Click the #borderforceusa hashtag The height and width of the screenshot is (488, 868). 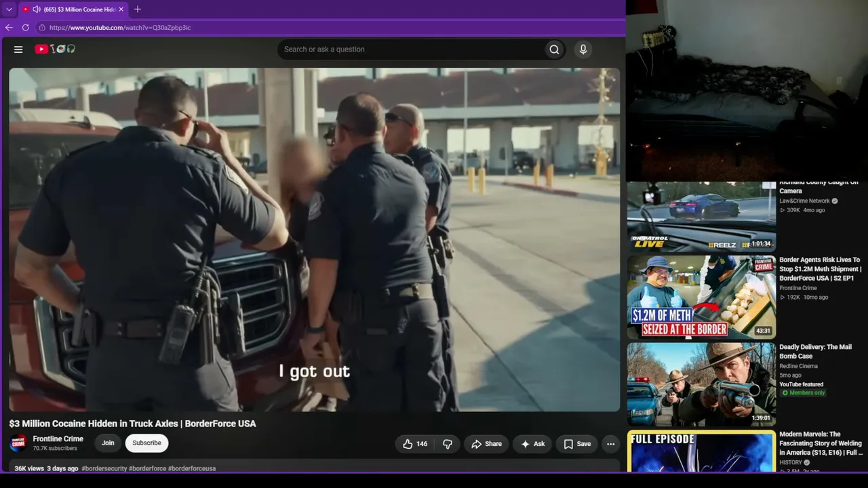[x=192, y=468]
